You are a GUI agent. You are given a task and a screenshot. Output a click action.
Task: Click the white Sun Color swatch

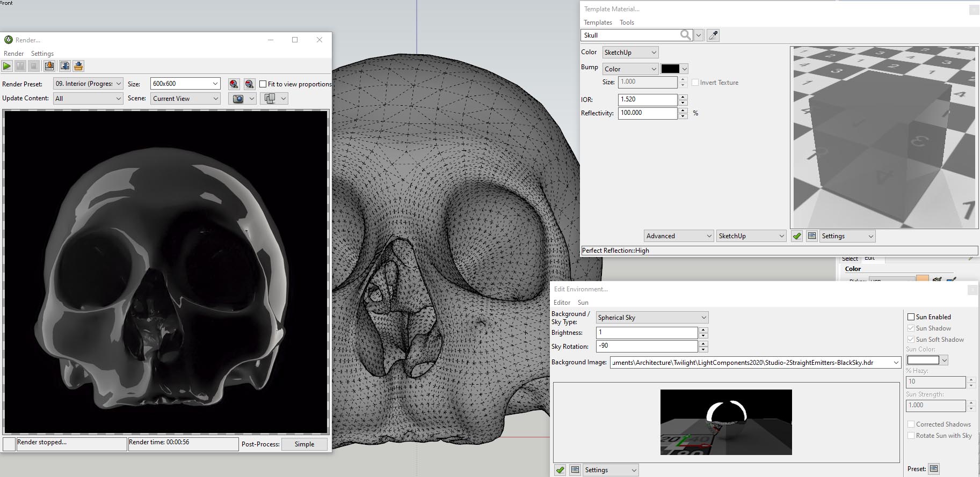point(923,360)
